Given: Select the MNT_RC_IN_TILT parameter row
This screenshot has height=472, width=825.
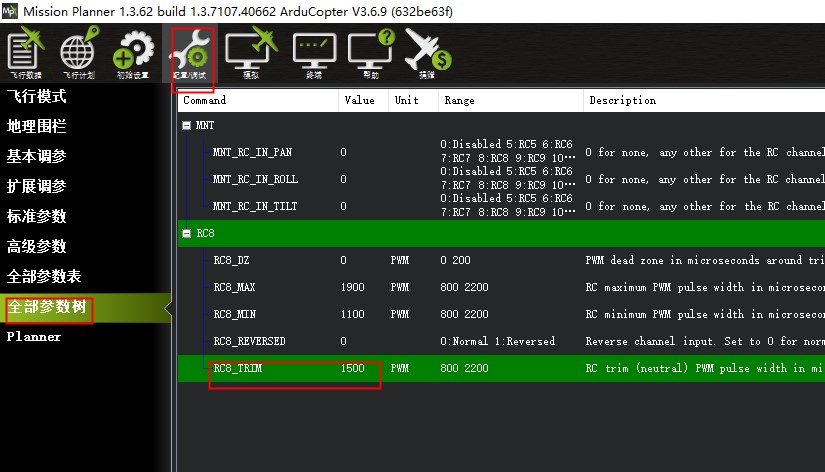Looking at the screenshot, I should tap(501, 206).
